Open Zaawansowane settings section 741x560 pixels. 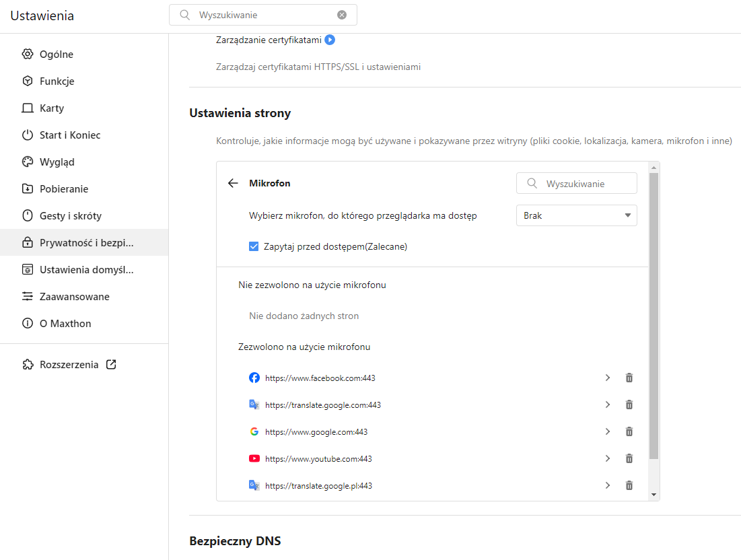(84, 296)
